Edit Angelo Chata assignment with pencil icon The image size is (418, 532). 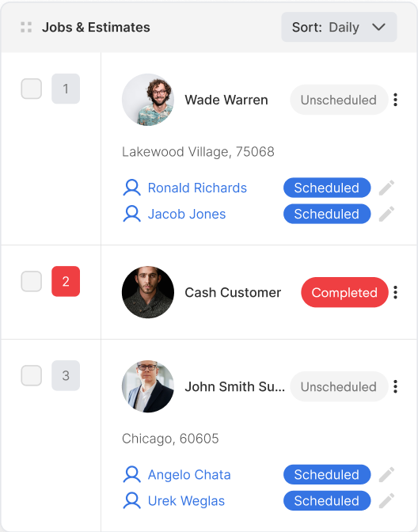[x=386, y=475]
